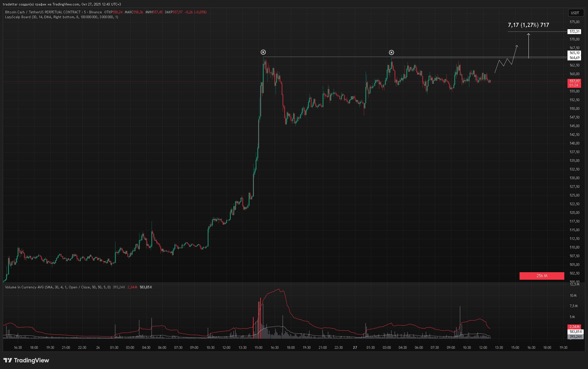Click the vertical measurement arrow pointing to 572,31
Viewport: 588px width, 369px height.
point(529,46)
